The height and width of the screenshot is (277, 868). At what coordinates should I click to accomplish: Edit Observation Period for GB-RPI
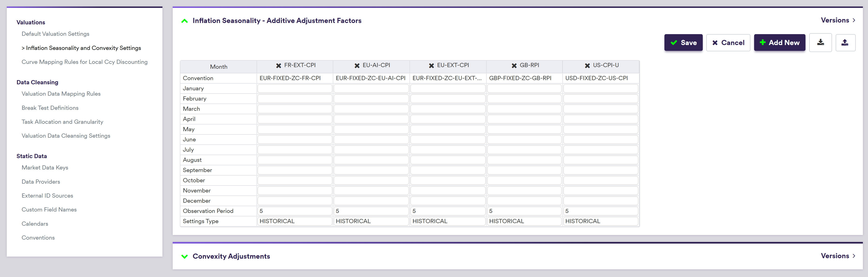524,211
